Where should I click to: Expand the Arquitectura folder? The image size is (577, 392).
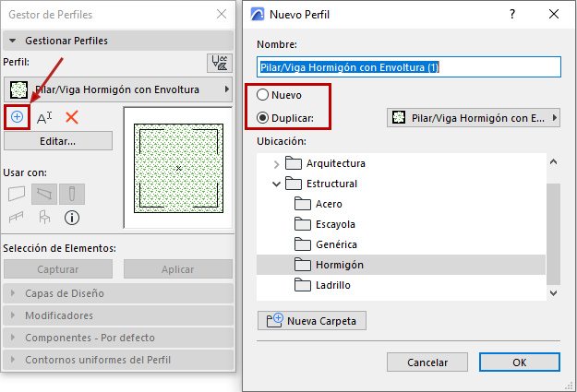[276, 163]
